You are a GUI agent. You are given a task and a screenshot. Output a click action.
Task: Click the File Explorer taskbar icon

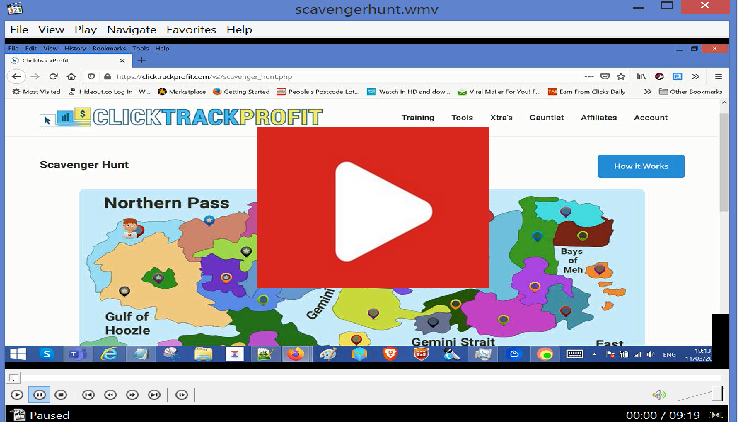click(x=203, y=354)
